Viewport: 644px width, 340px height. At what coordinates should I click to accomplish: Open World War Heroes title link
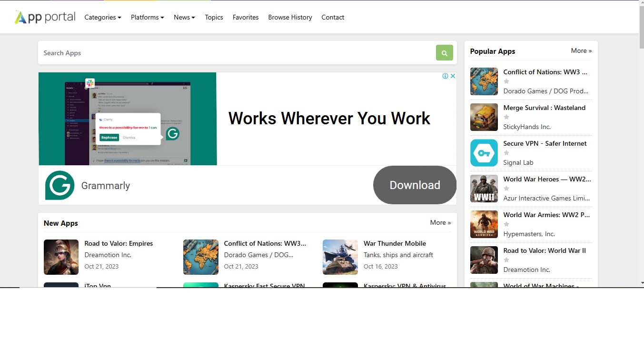547,179
